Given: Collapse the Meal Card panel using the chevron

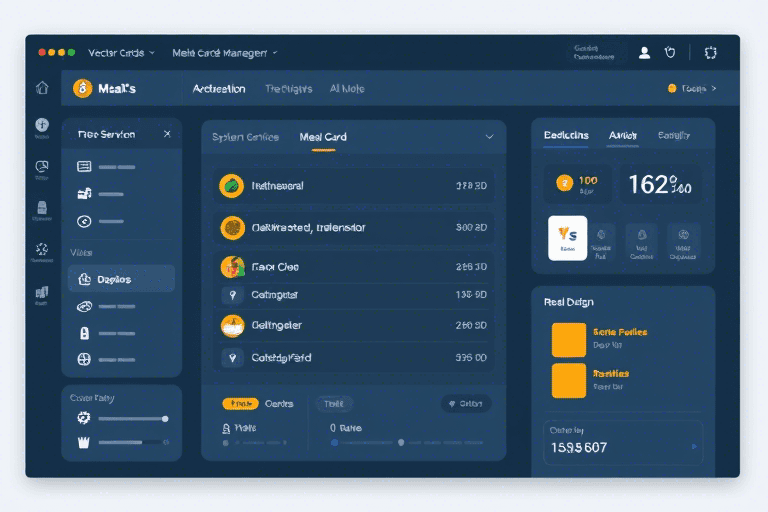Looking at the screenshot, I should (489, 136).
